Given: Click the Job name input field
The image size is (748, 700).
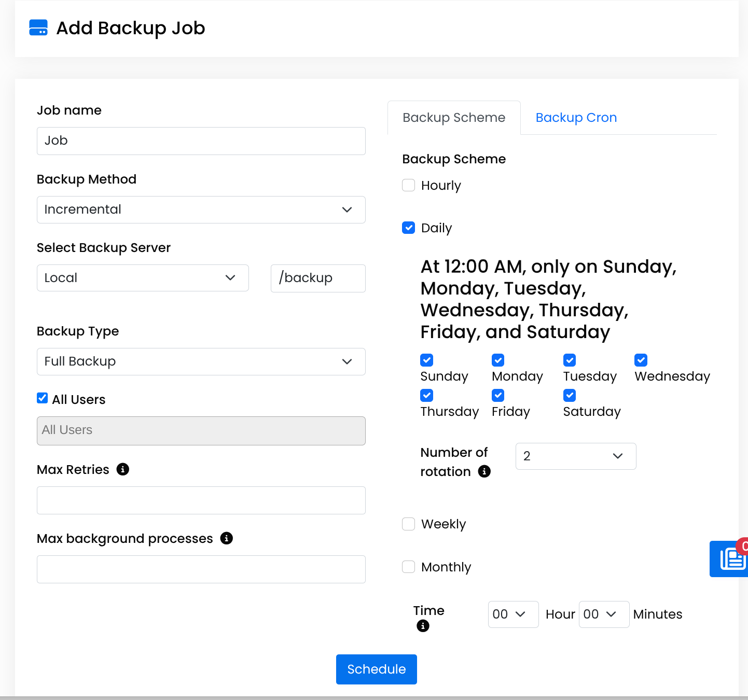Looking at the screenshot, I should click(x=201, y=141).
